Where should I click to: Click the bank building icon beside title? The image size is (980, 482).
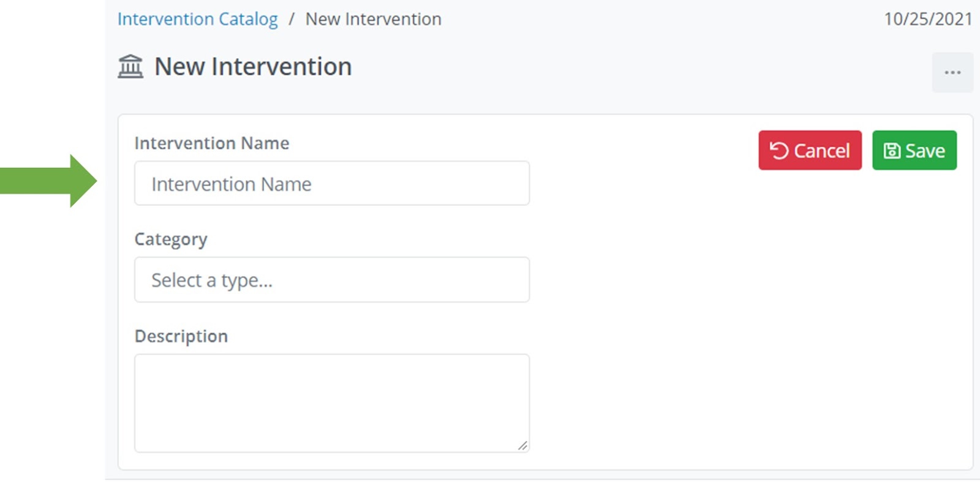(x=130, y=67)
